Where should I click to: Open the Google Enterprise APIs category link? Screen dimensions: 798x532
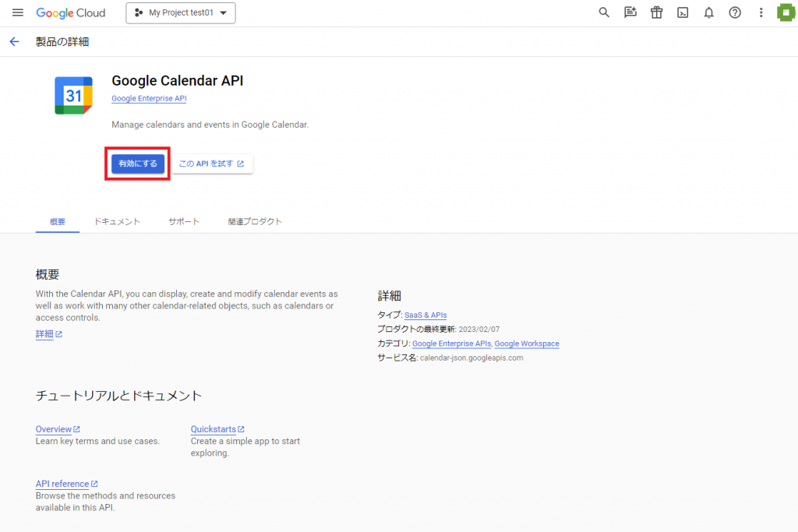tap(451, 344)
